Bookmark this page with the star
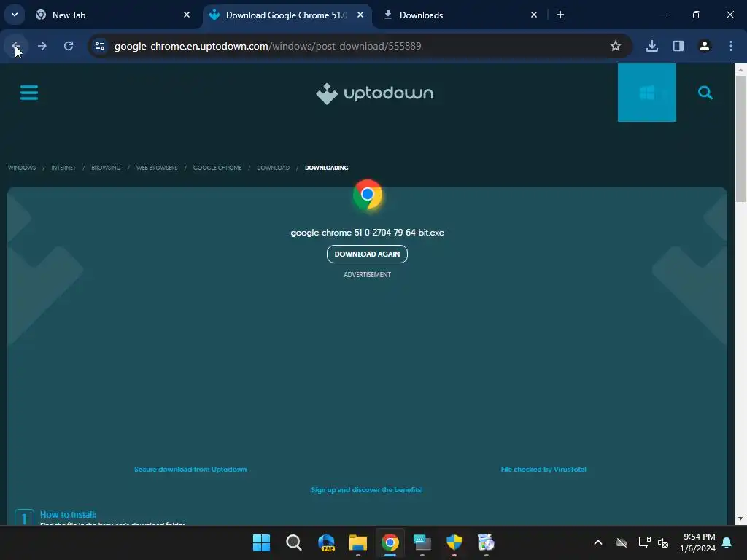This screenshot has width=747, height=560. pos(616,46)
